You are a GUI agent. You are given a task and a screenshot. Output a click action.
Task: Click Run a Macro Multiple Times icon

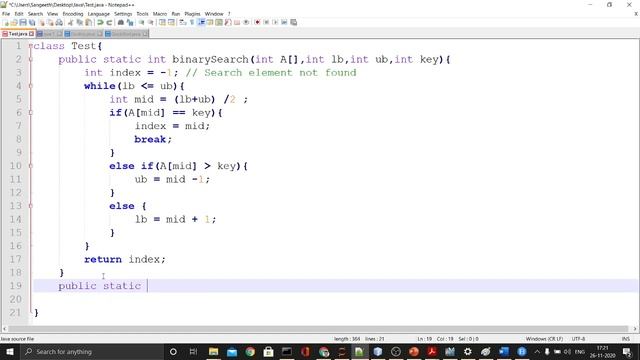tap(284, 22)
